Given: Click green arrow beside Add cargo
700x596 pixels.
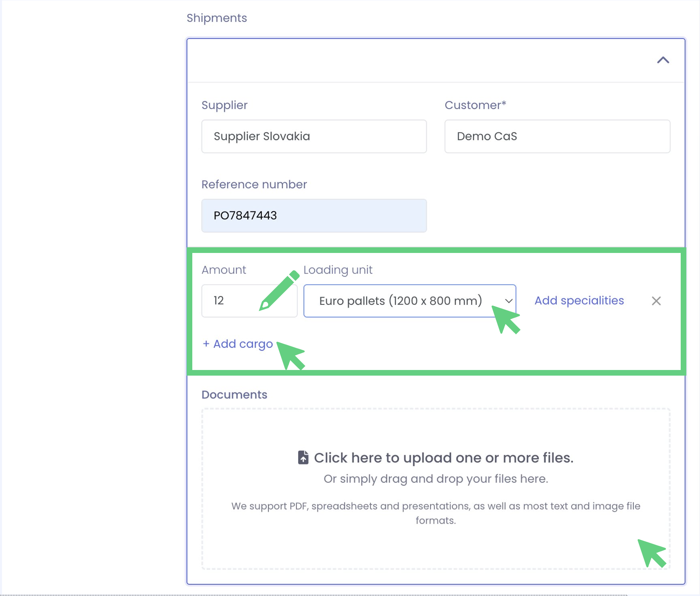Looking at the screenshot, I should click(x=290, y=356).
